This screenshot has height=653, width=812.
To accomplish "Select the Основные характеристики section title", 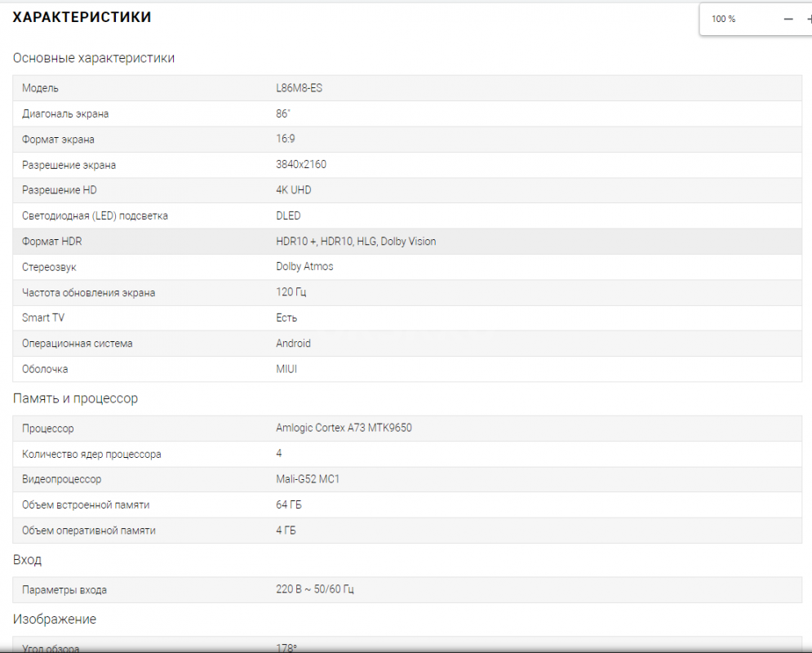I will 94,58.
